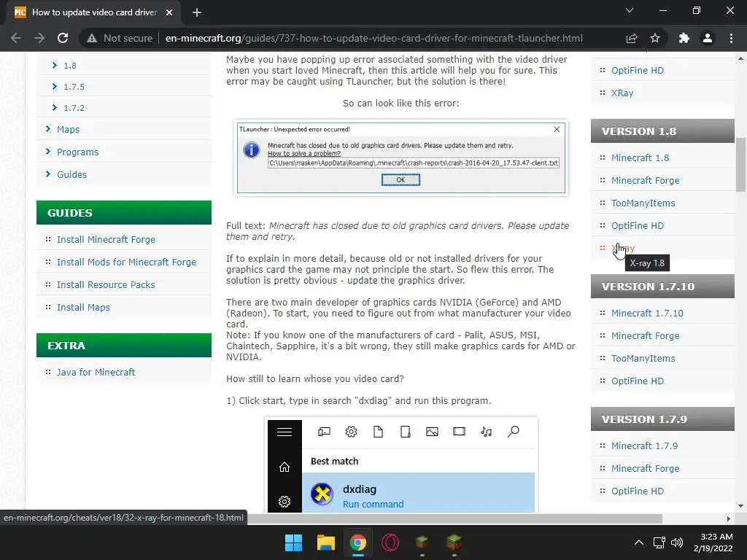Bookmark this page with the star icon
Screen dimensions: 747x560
[x=655, y=38]
